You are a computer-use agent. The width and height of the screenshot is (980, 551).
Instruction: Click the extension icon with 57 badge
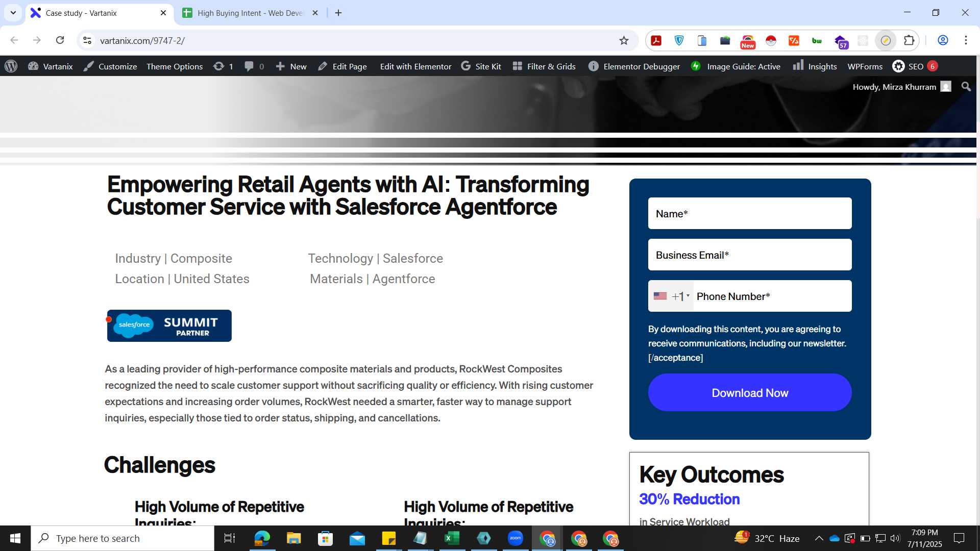841,41
